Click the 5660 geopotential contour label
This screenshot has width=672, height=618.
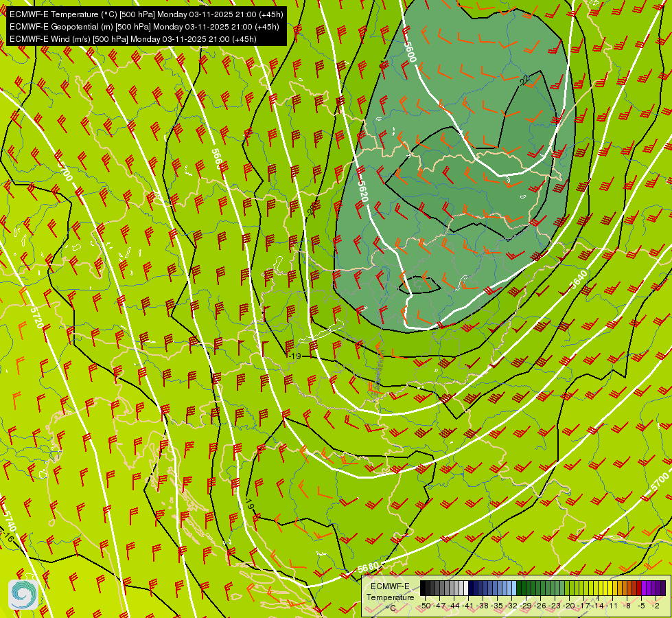(x=218, y=159)
